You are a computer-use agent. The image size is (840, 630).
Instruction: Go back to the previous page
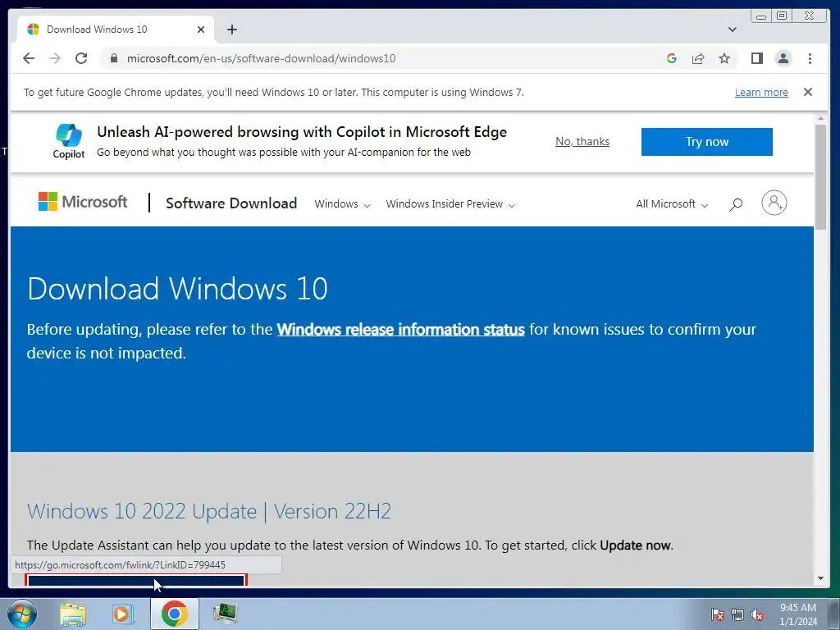point(29,58)
